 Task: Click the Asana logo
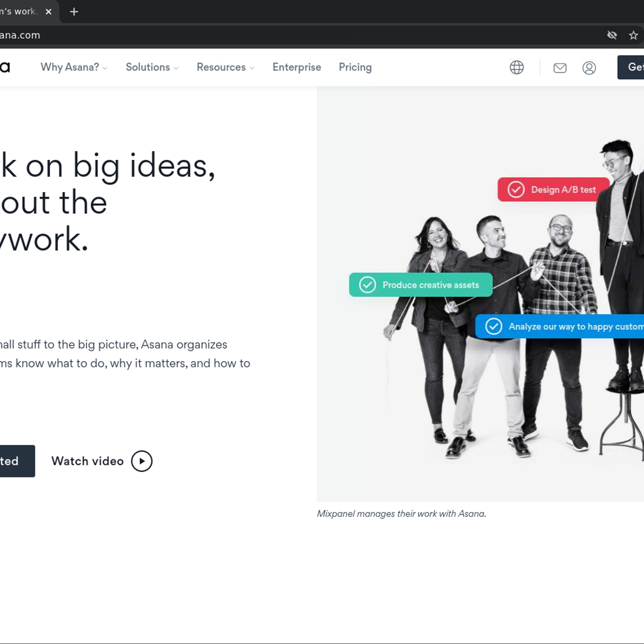coord(5,67)
